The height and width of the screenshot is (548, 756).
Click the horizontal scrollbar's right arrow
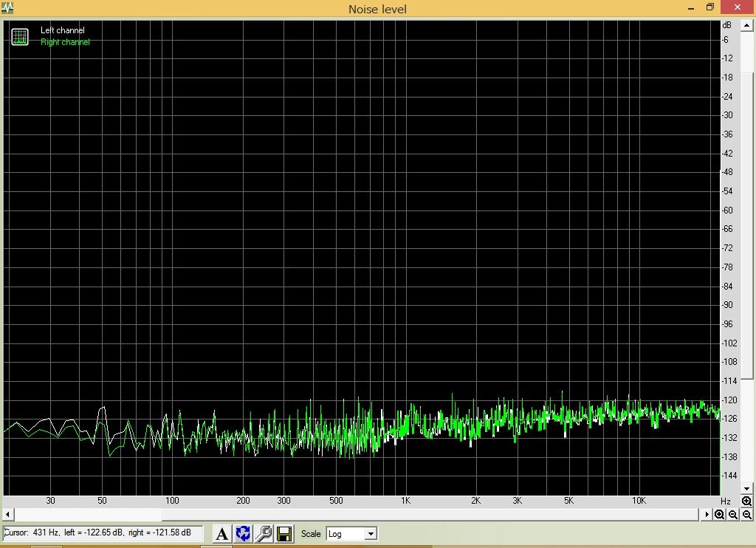click(x=707, y=515)
